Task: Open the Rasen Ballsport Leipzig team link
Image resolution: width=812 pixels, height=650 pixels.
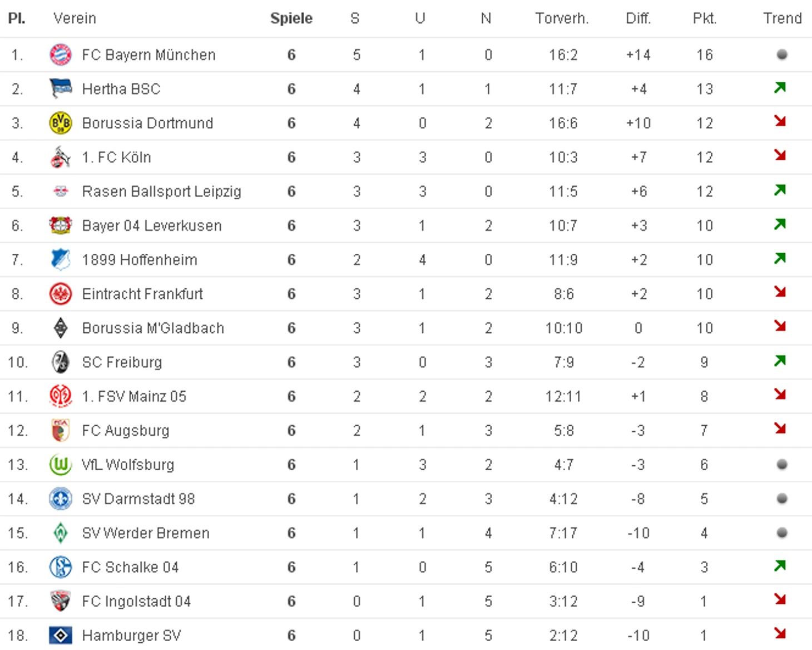Action: tap(161, 191)
